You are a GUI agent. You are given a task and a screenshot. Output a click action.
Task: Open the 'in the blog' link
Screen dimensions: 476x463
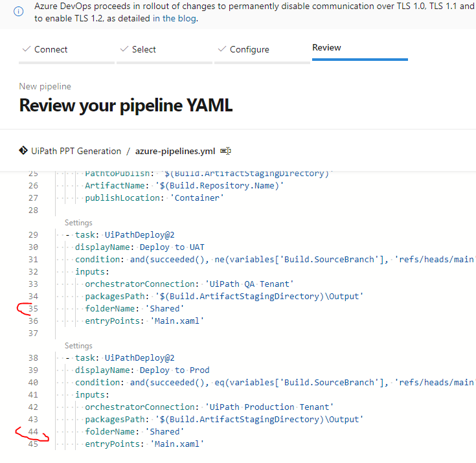[x=175, y=19]
